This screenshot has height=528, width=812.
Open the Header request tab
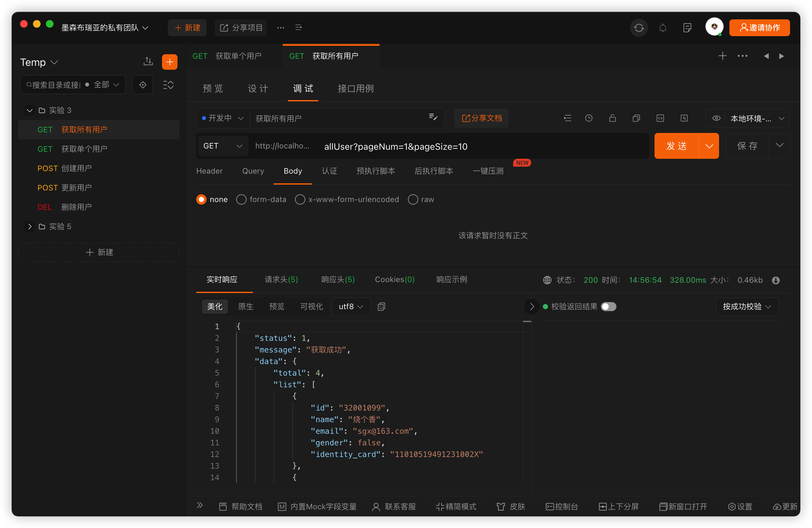209,171
